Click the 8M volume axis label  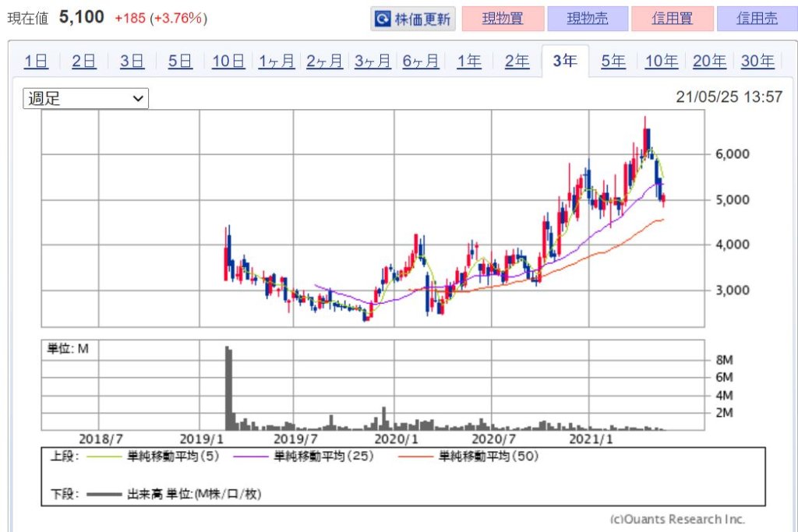pyautogui.click(x=724, y=360)
